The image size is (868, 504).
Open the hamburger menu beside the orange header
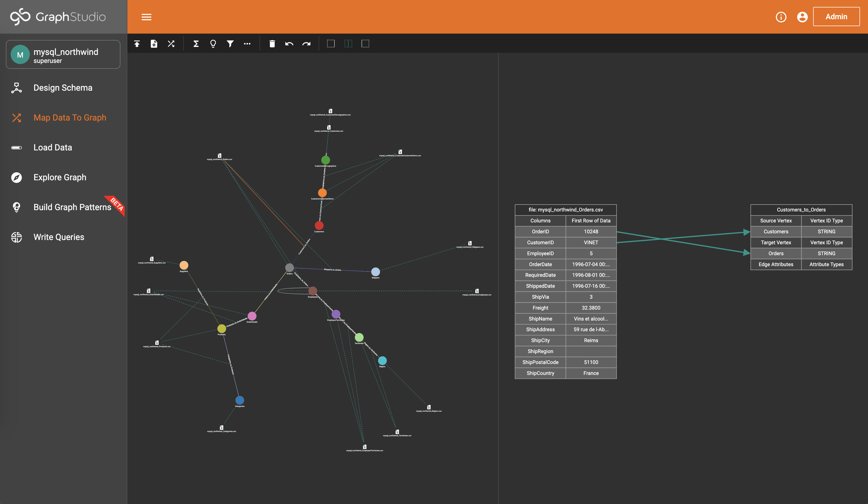[146, 17]
